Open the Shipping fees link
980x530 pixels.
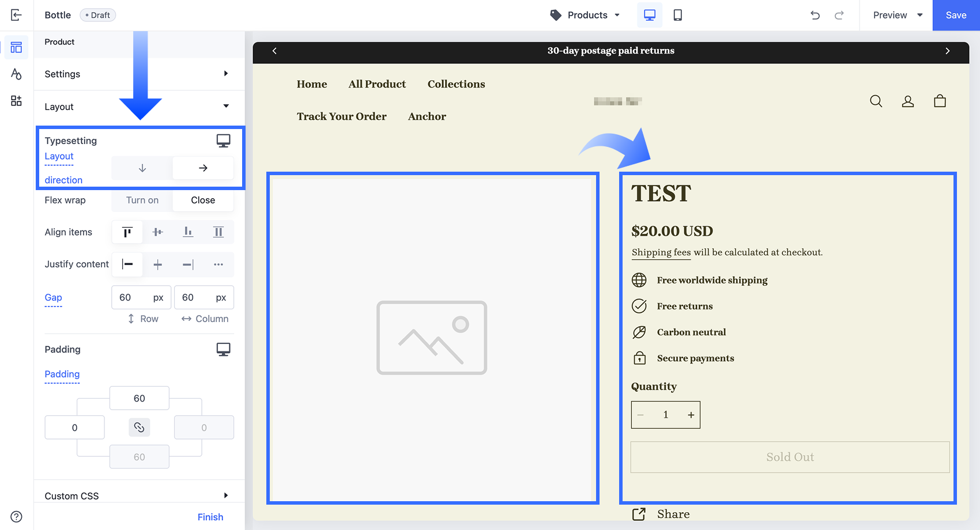coord(661,252)
